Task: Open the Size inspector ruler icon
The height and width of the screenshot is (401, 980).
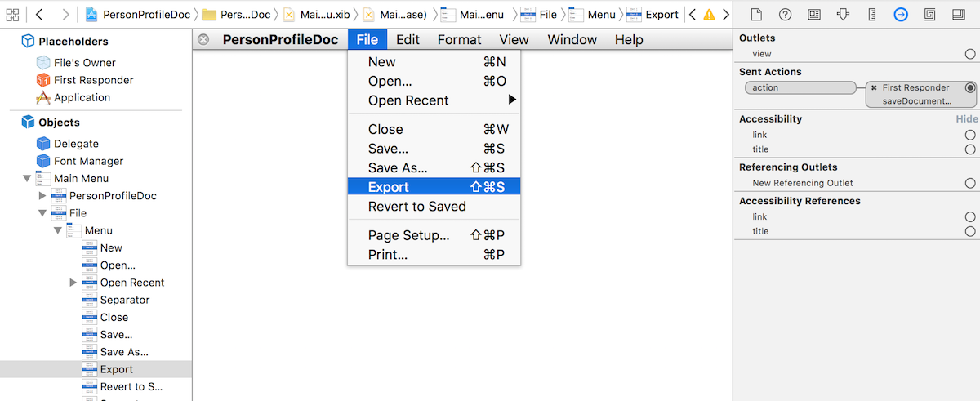Action: click(x=871, y=14)
